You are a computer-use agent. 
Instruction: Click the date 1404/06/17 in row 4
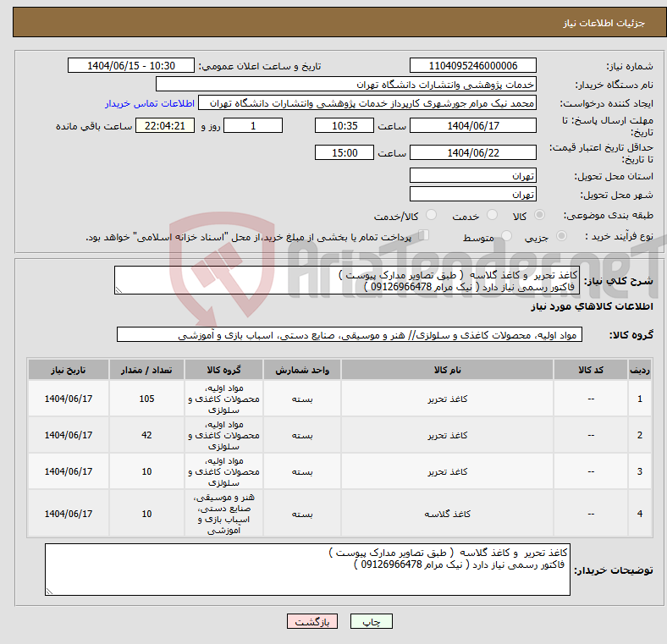click(69, 514)
